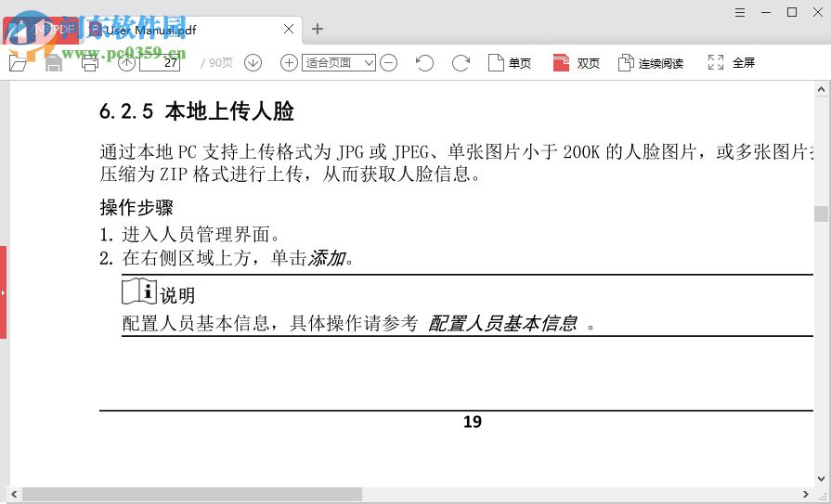Image resolution: width=831 pixels, height=504 pixels.
Task: Enable continuous reading (连续阅读)
Action: pos(650,63)
